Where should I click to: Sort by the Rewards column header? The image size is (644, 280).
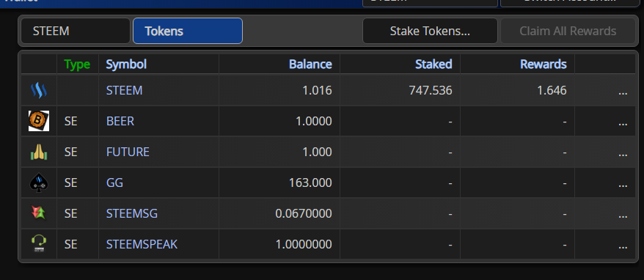coord(543,64)
